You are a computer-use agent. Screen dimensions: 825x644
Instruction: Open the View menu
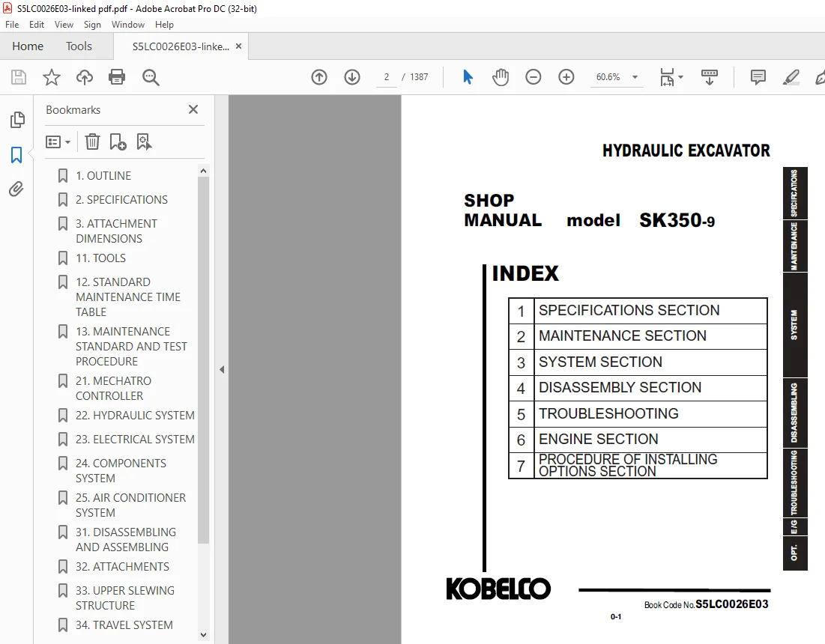coord(64,25)
